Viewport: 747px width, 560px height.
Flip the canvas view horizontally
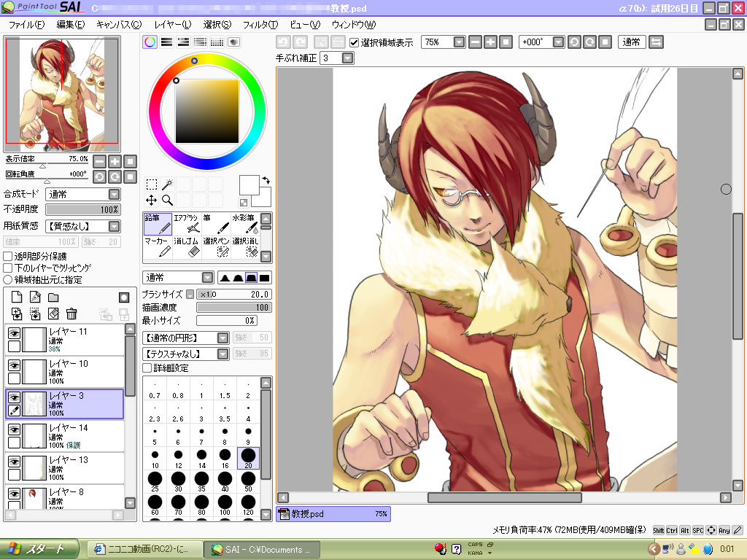(x=656, y=42)
